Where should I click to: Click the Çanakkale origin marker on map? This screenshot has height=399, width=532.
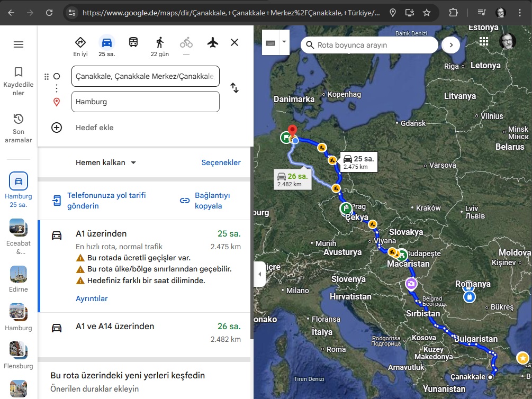(490, 377)
